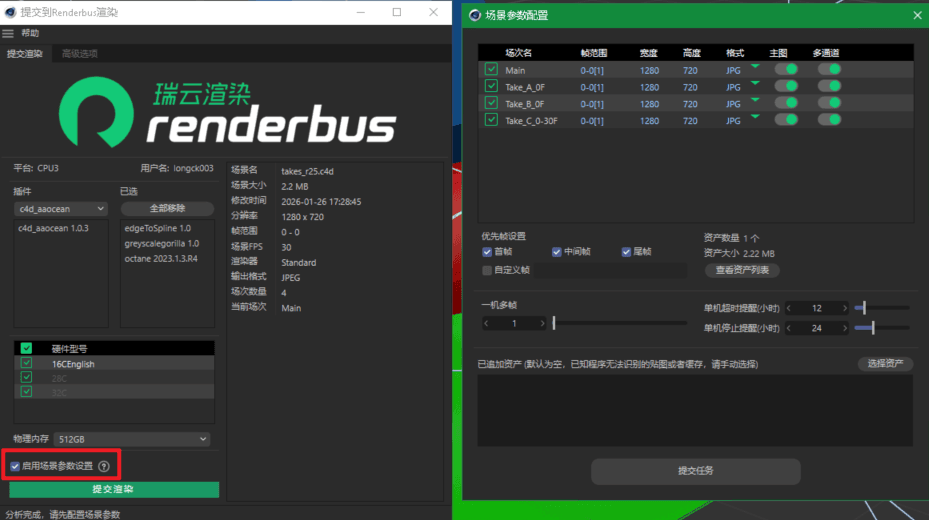The image size is (929, 520).
Task: Enable the 自定义帧 checkbox
Action: (x=487, y=270)
